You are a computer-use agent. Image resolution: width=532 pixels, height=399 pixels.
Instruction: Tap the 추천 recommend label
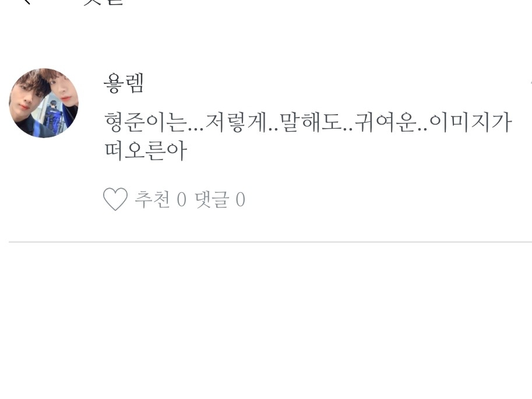tap(152, 199)
